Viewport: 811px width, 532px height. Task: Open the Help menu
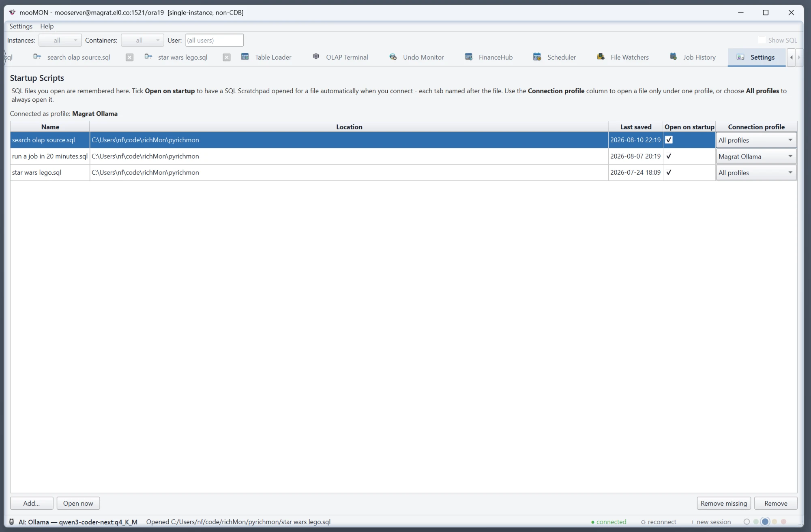[47, 26]
